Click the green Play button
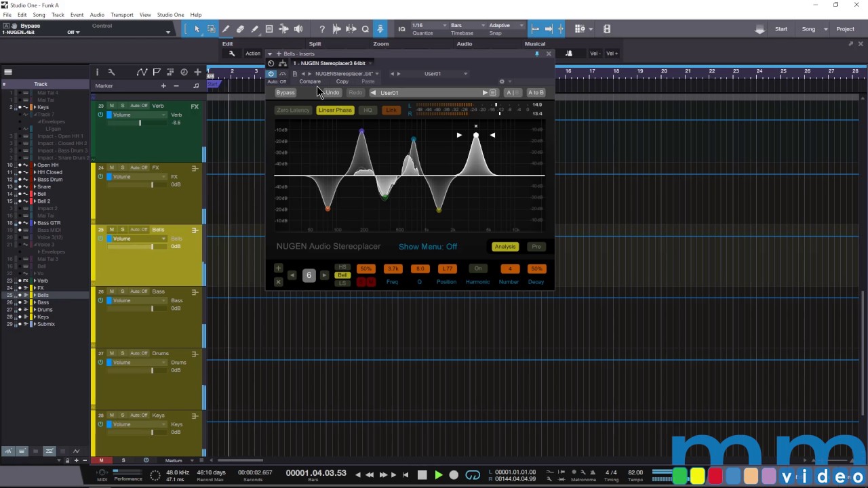Viewport: 868px width, 488px height. (438, 475)
